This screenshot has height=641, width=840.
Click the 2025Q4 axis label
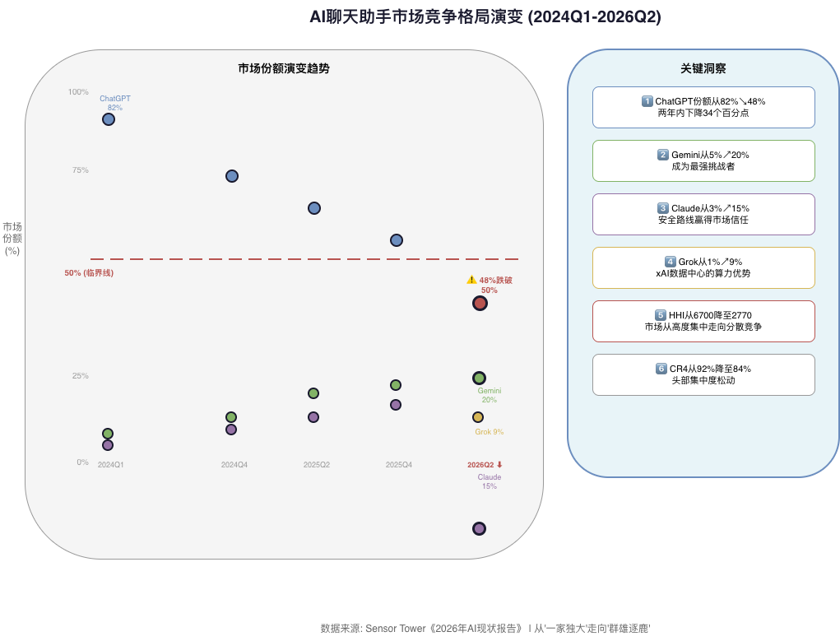(398, 465)
